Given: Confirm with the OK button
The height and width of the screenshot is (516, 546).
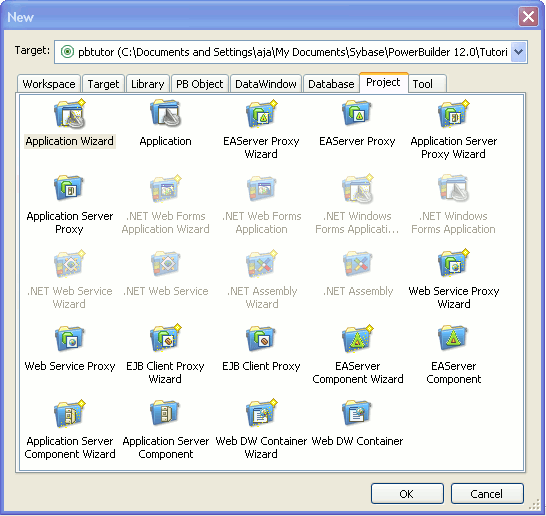Looking at the screenshot, I should pyautogui.click(x=407, y=493).
